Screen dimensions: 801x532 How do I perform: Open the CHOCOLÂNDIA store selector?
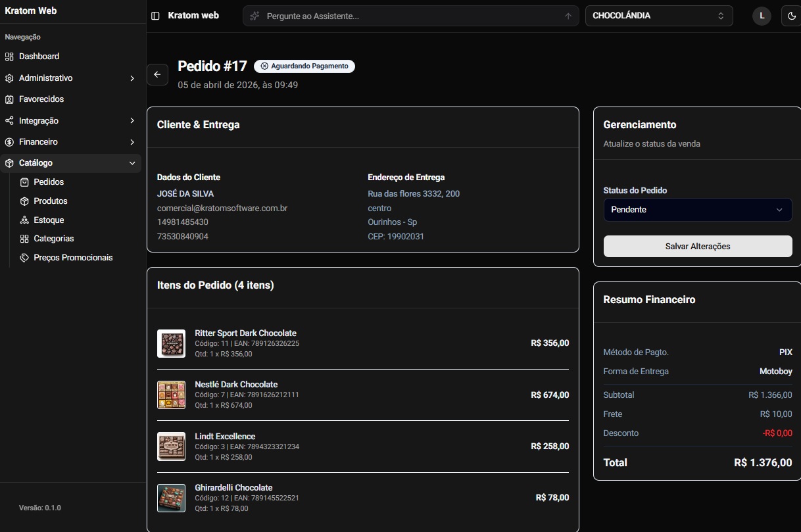pos(658,16)
